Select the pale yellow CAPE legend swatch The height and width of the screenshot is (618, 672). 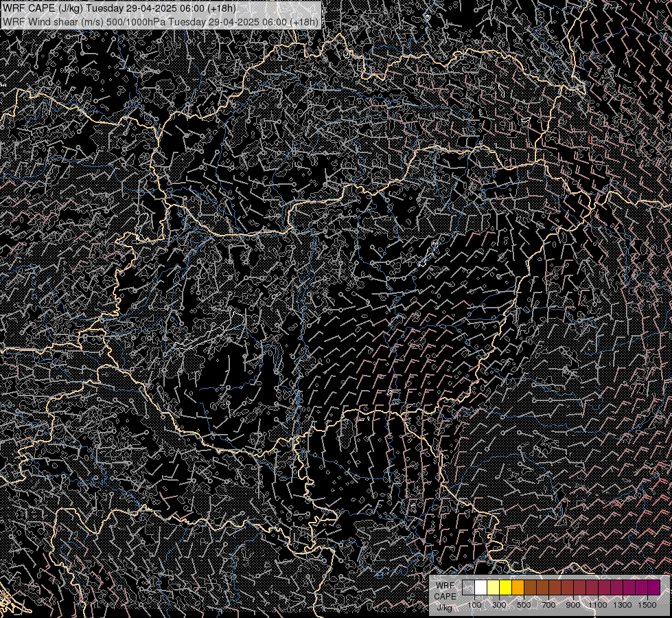pyautogui.click(x=494, y=588)
